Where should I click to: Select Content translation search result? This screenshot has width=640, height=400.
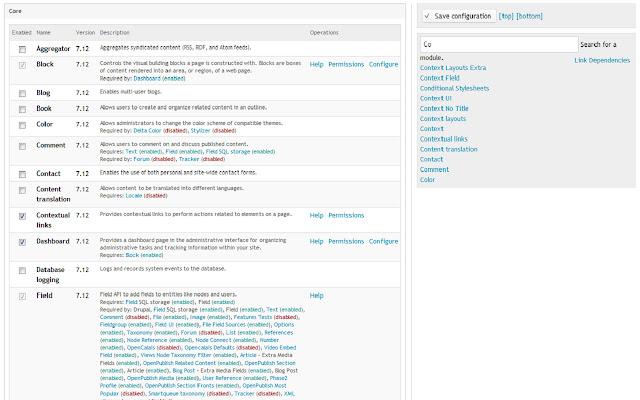tap(449, 149)
